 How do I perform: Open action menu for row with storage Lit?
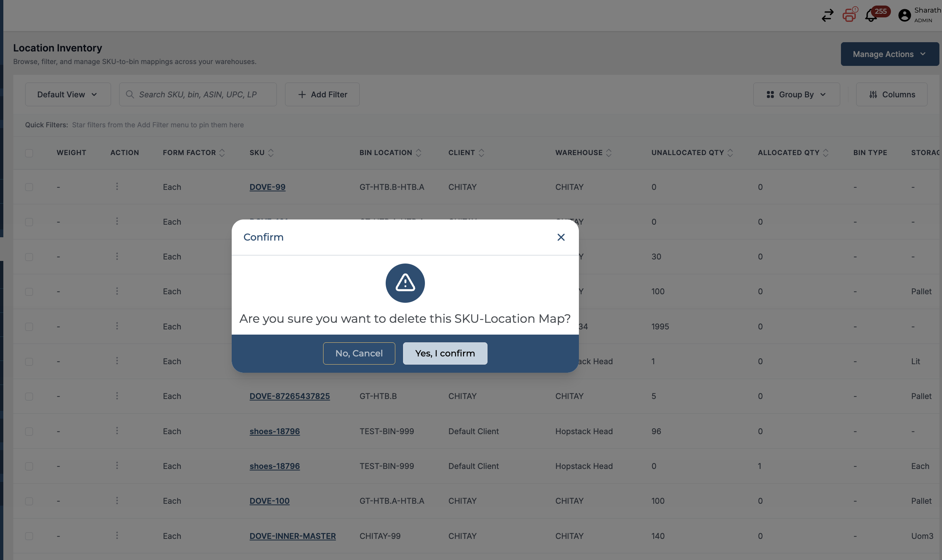coord(117,361)
